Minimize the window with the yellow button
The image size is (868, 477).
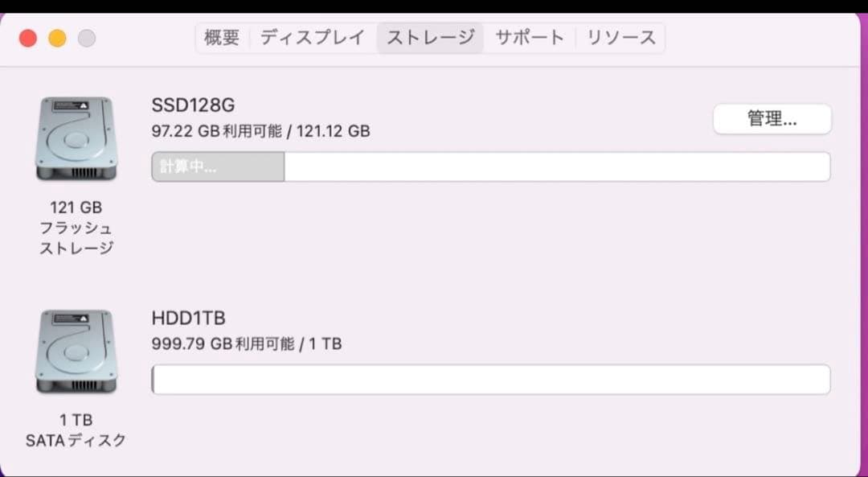pyautogui.click(x=56, y=37)
